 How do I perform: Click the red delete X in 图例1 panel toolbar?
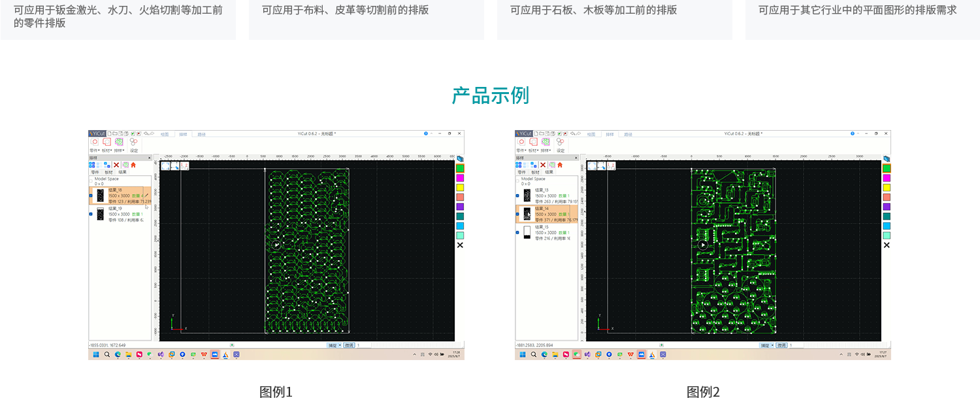tap(116, 165)
